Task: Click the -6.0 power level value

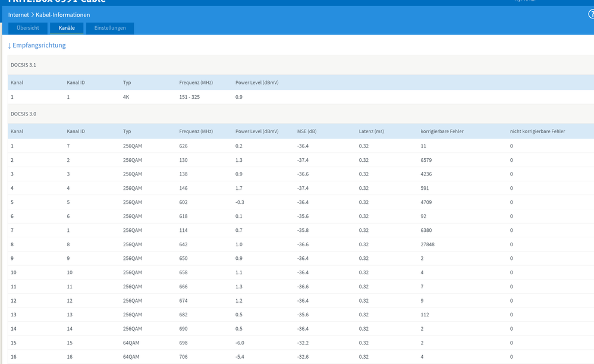Action: [240, 343]
